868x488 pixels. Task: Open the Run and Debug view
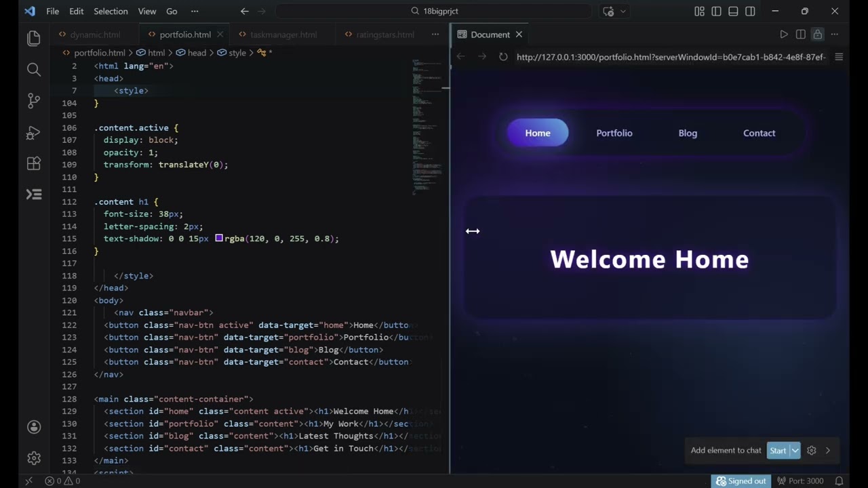[x=34, y=132]
